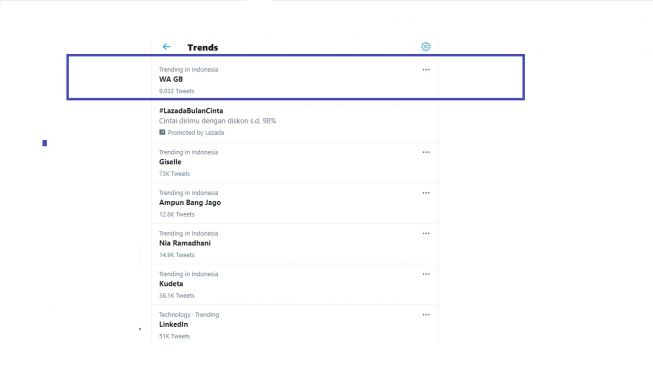Click 'Trending in Indonesia' above WA GB
This screenshot has width=653, height=366.
click(x=188, y=70)
